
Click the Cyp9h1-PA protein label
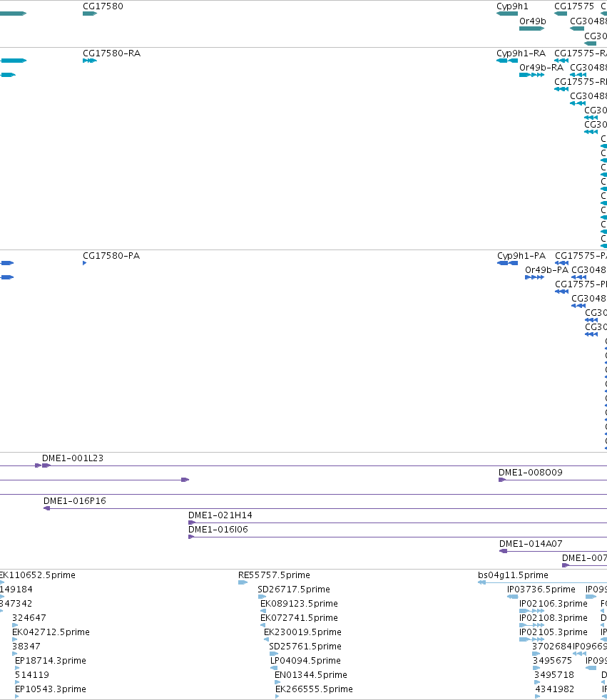point(521,256)
